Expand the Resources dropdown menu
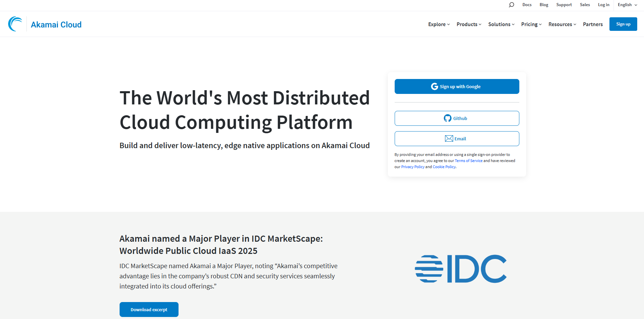This screenshot has height=319, width=644. coord(562,24)
